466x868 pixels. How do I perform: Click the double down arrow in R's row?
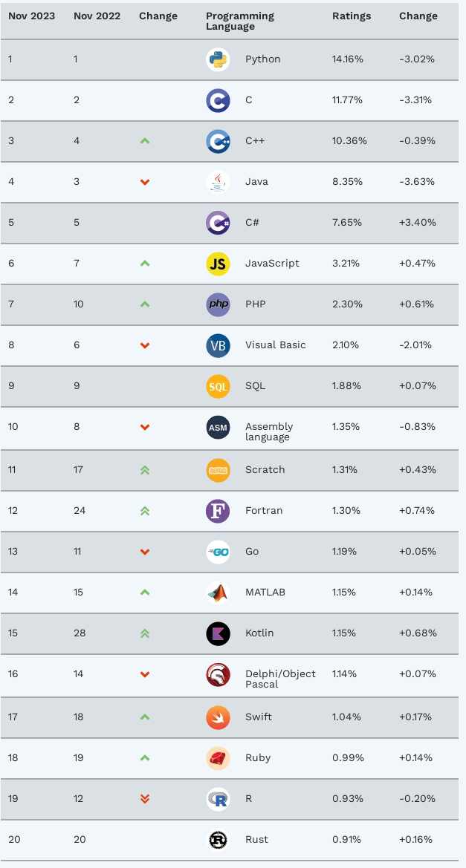(145, 799)
